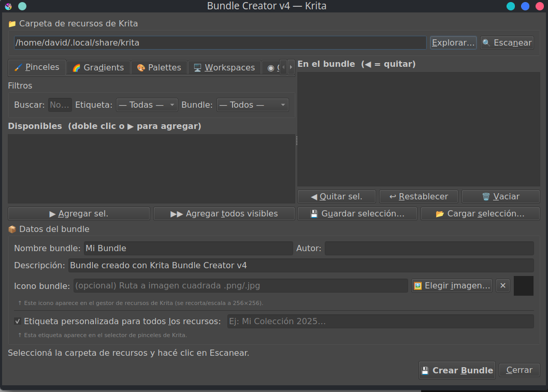548x392 pixels.
Task: Click the teal pin button in title bar
Action: click(22, 6)
